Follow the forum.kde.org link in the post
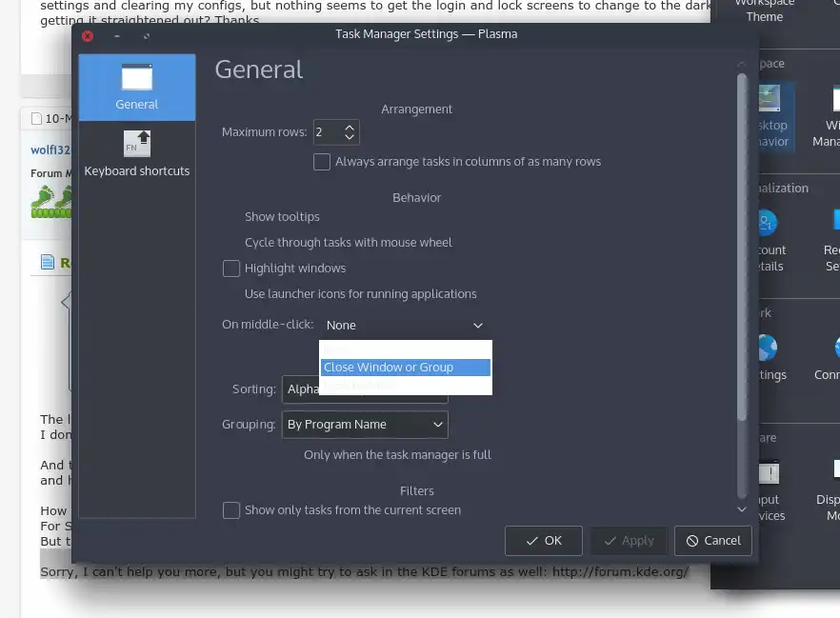The image size is (840, 618). click(620, 572)
